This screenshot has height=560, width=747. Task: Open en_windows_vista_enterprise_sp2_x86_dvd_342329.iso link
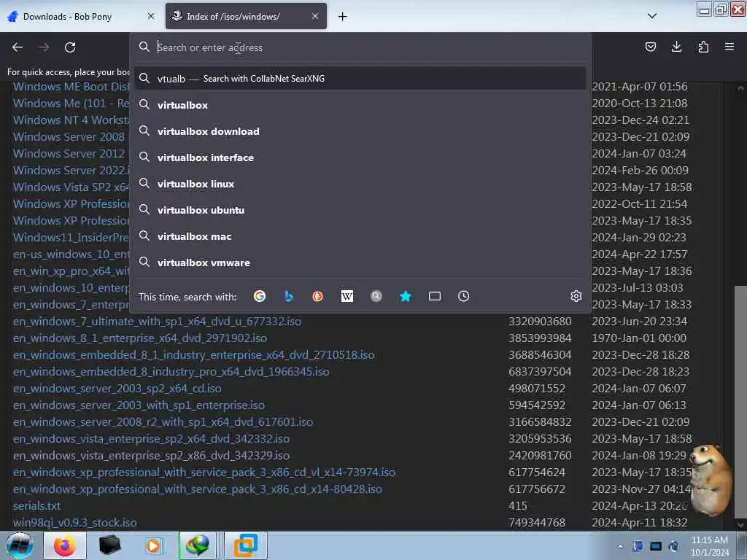pyautogui.click(x=151, y=455)
